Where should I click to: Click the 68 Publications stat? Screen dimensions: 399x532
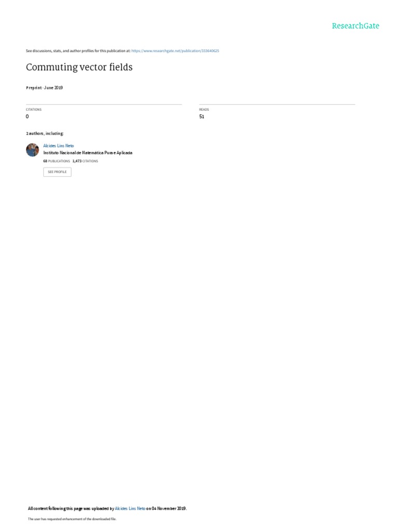(x=56, y=161)
